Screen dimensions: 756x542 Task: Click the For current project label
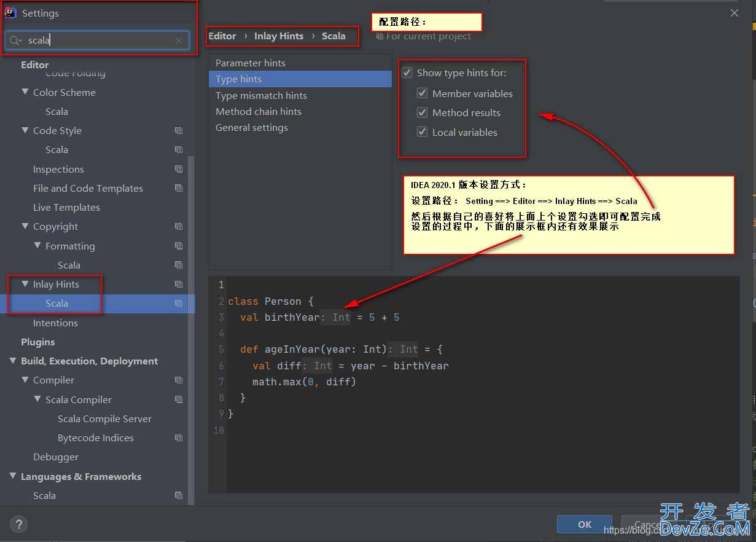pos(429,36)
